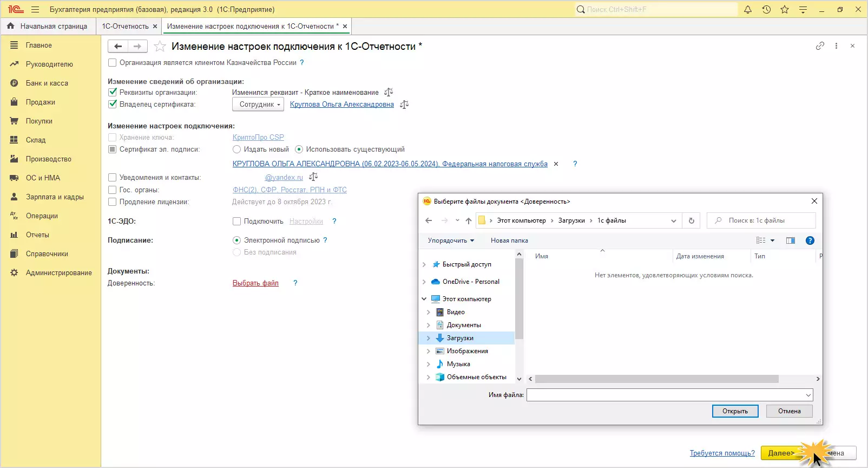868x468 pixels.
Task: Open Главное section in sidebar
Action: pyautogui.click(x=39, y=45)
